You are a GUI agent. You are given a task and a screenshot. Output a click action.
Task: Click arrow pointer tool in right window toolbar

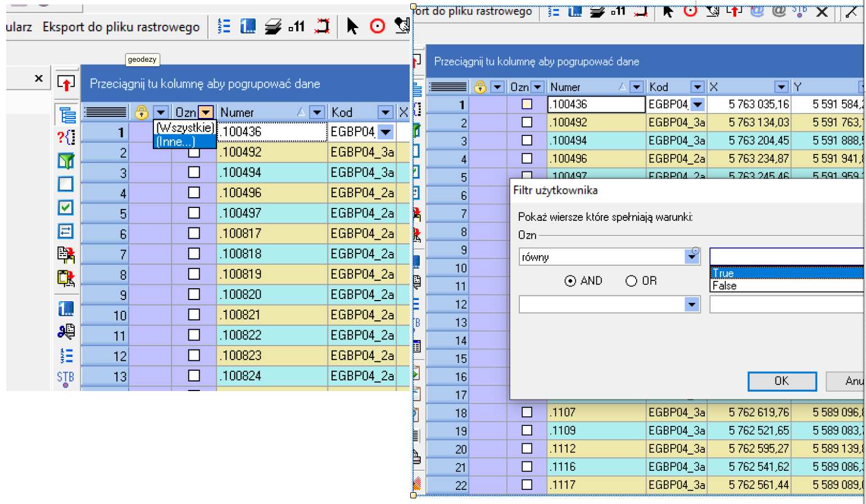(x=668, y=11)
